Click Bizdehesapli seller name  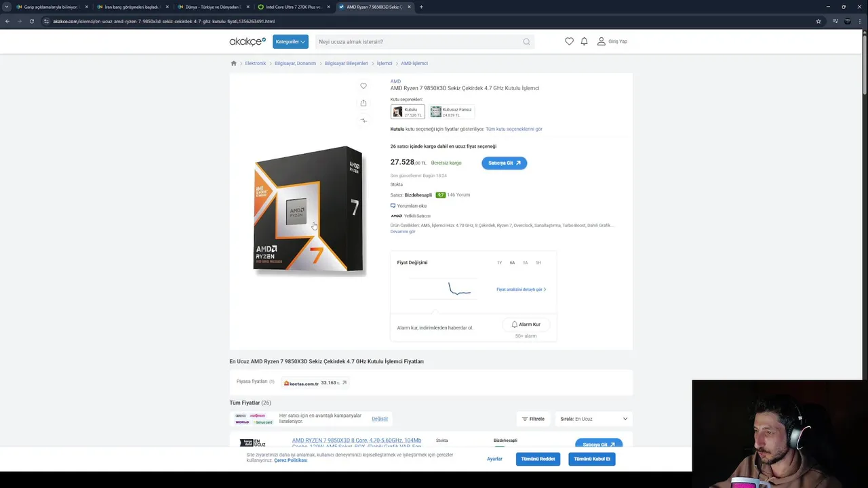[x=418, y=195]
